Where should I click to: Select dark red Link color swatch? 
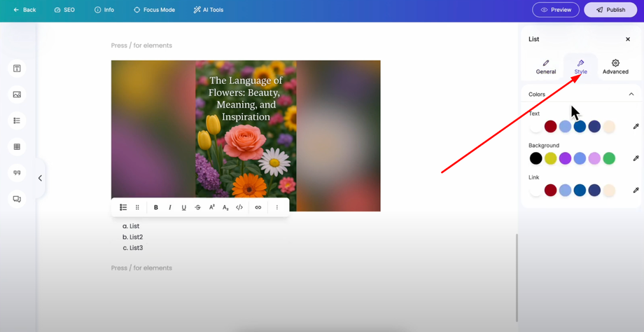point(550,191)
